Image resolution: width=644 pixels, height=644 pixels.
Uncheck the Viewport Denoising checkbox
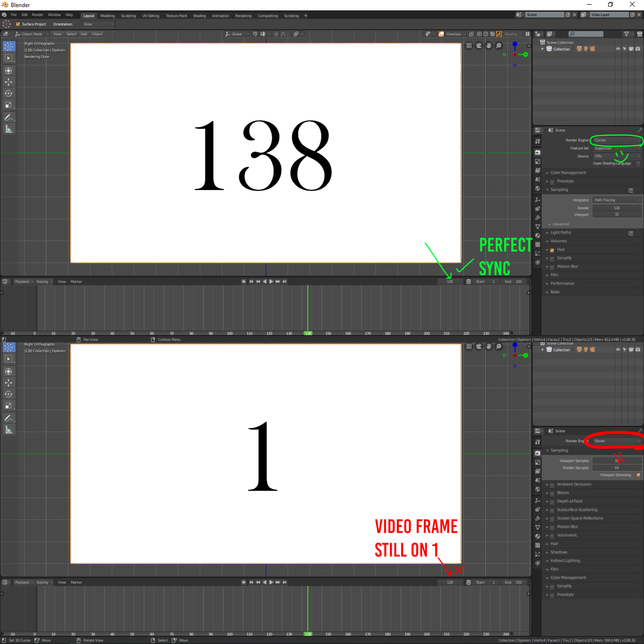pyautogui.click(x=638, y=475)
